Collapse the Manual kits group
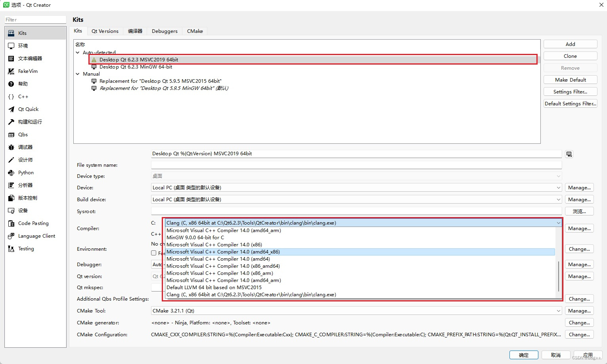The width and height of the screenshot is (607, 364). [78, 74]
